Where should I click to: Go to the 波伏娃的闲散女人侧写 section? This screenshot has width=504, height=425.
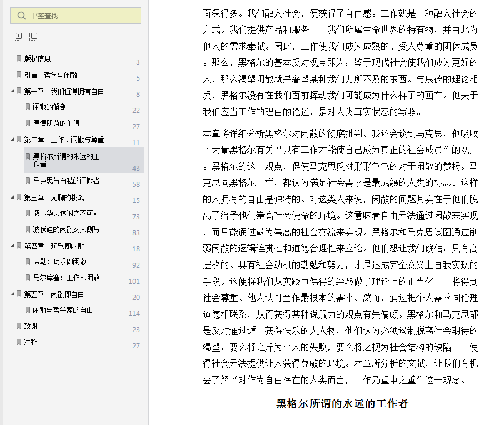pos(66,229)
